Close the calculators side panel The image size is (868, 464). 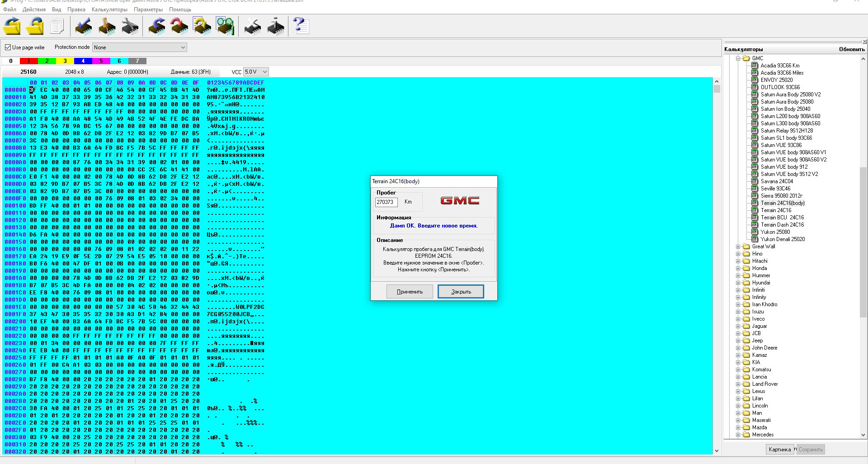[864, 42]
